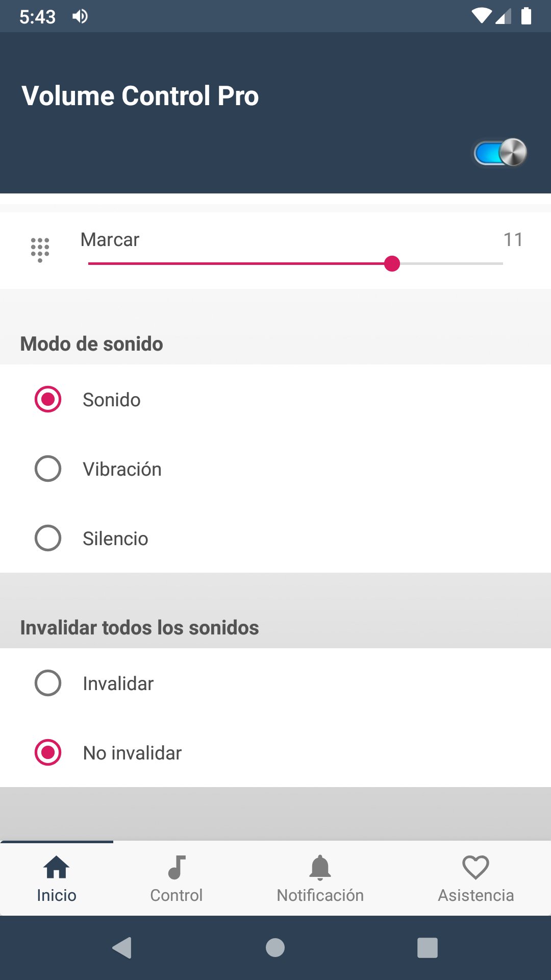Tap the Inicio home icon
This screenshot has width=551, height=980.
57,867
